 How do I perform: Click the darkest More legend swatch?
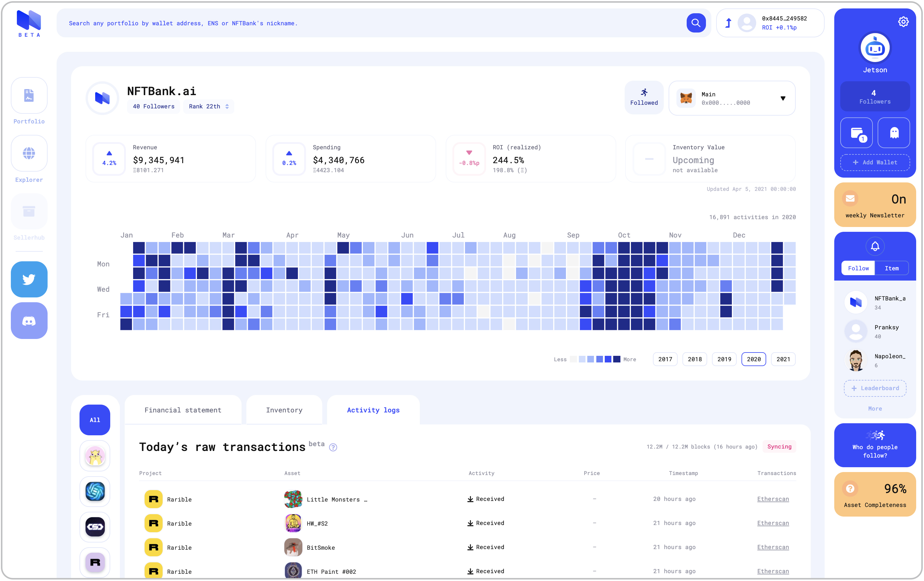point(616,359)
